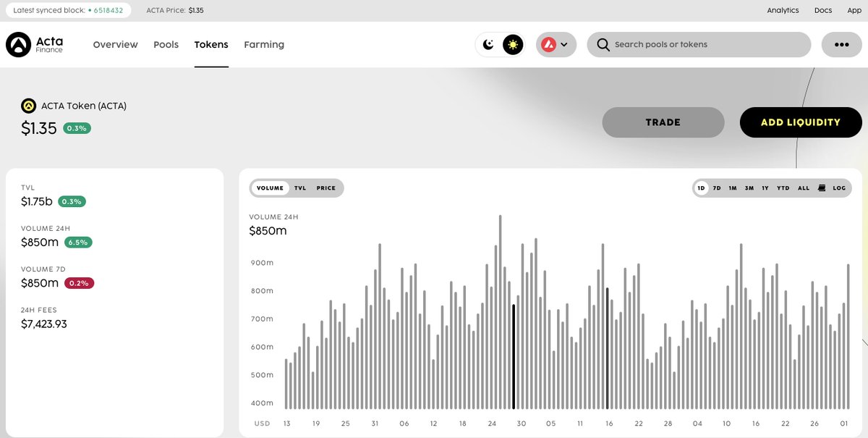The height and width of the screenshot is (438, 868).
Task: Click the 400m y-axis label
Action: pyautogui.click(x=263, y=403)
